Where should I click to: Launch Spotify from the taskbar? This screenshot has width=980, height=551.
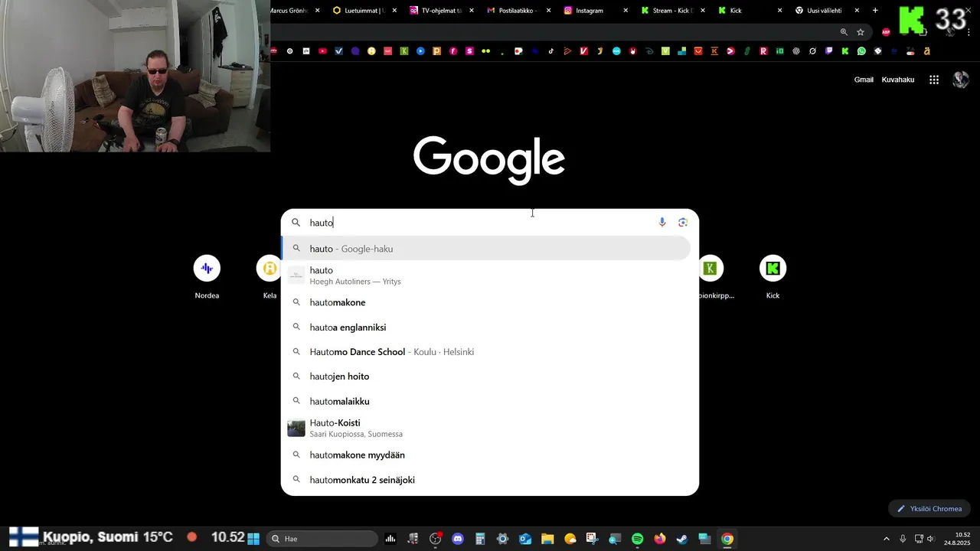(637, 539)
